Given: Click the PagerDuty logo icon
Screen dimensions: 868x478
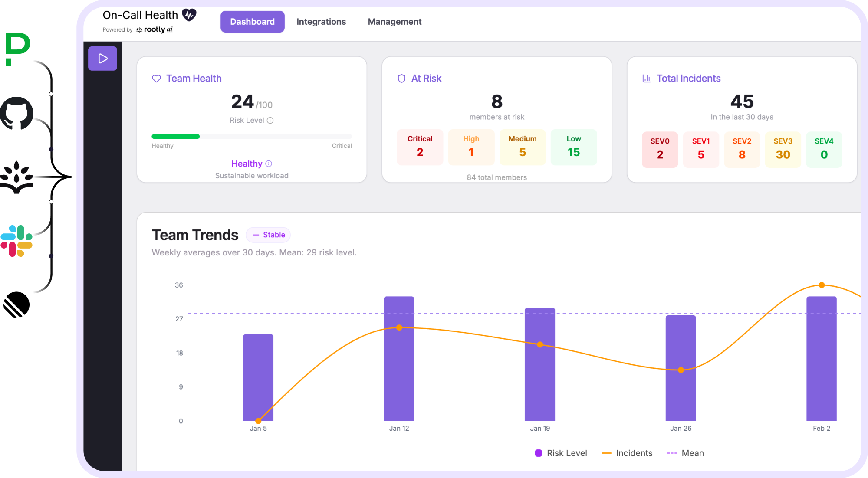Looking at the screenshot, I should coord(17,49).
